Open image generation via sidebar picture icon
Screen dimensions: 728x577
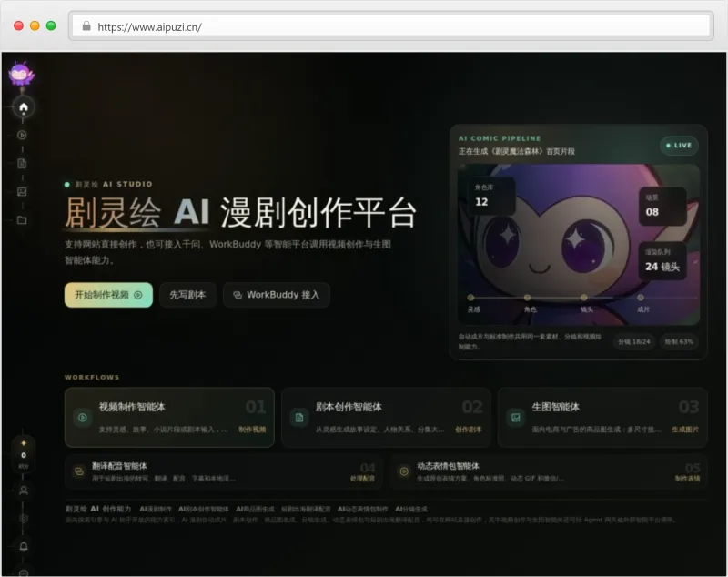point(22,192)
